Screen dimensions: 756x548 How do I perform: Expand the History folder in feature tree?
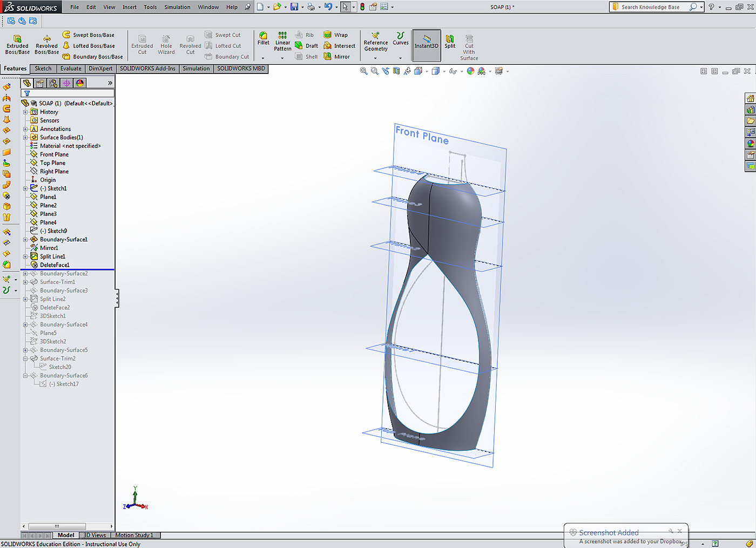[25, 112]
